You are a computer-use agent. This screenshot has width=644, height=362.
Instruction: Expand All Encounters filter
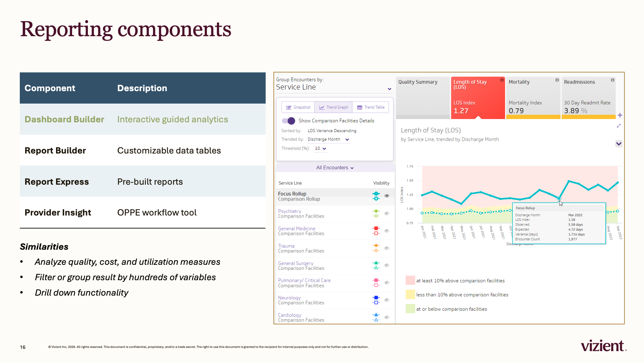(335, 168)
